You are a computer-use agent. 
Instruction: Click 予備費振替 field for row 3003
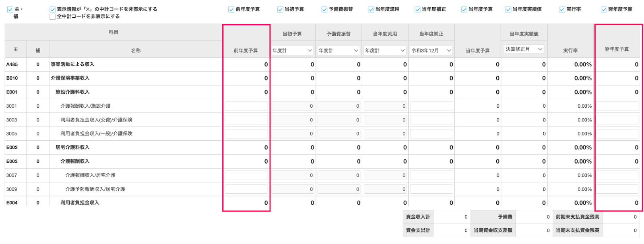[x=339, y=120]
